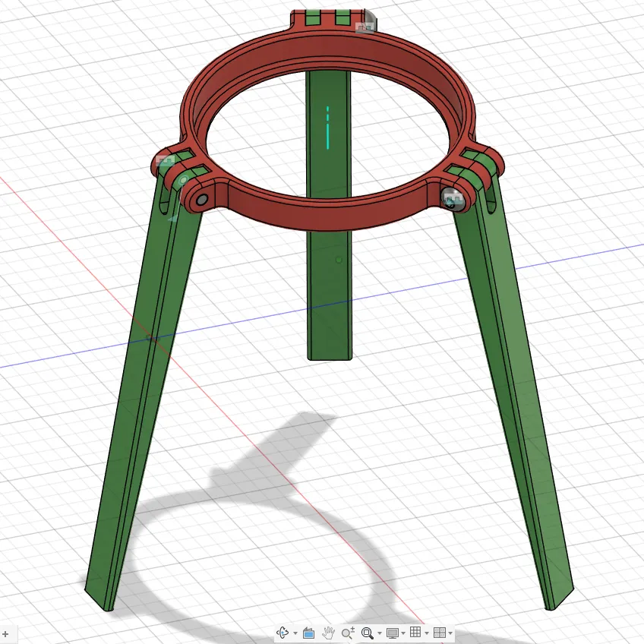Open the Viewports layout icon

click(440, 633)
